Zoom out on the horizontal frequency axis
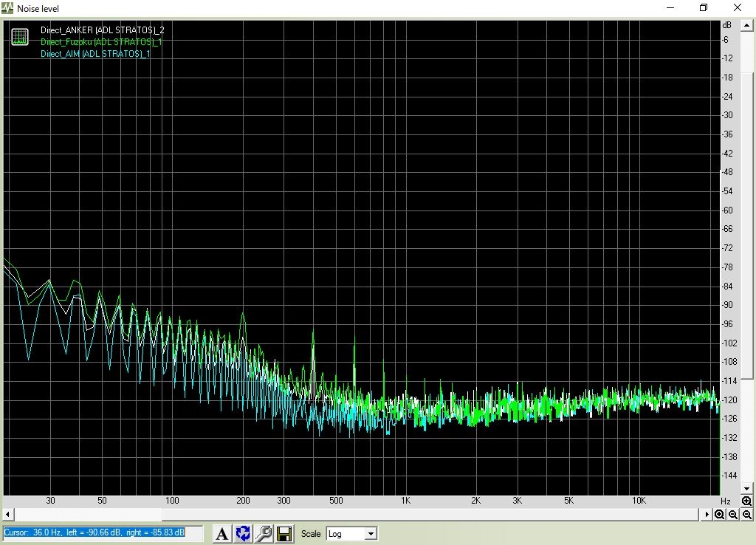Image resolution: width=756 pixels, height=545 pixels. [732, 515]
